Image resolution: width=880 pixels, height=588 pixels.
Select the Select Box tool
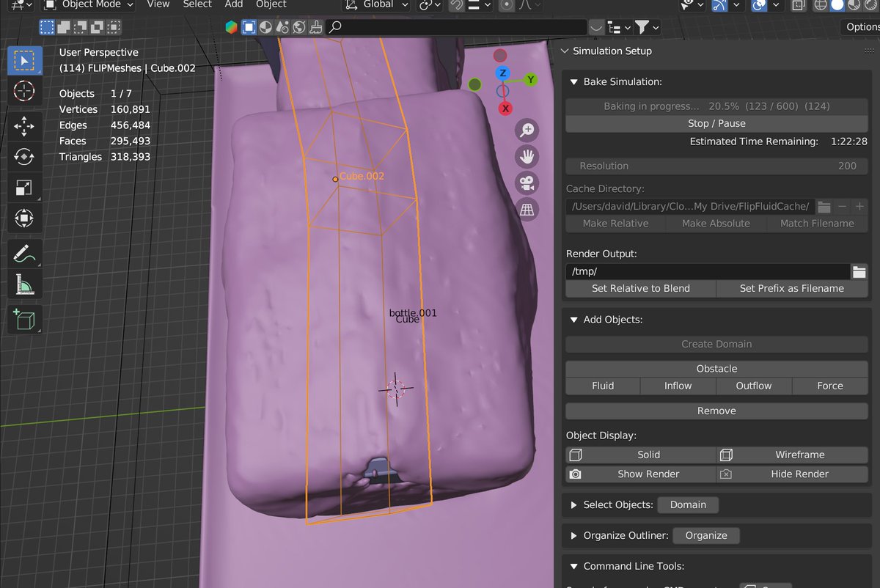pyautogui.click(x=24, y=60)
